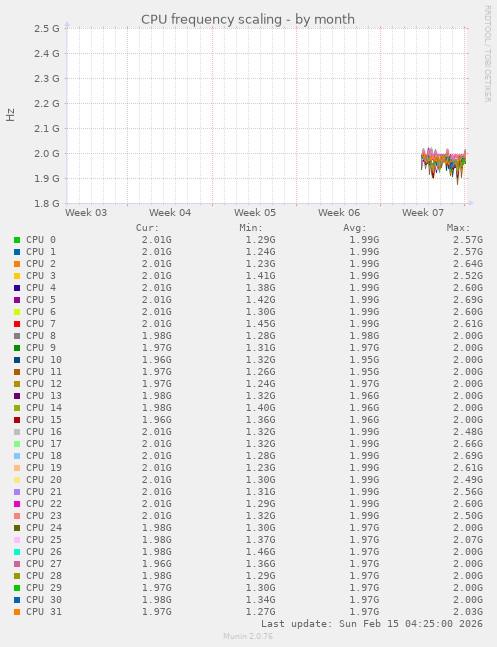Click the 'CPU 11' legend label
497x647 pixels.
44,372
